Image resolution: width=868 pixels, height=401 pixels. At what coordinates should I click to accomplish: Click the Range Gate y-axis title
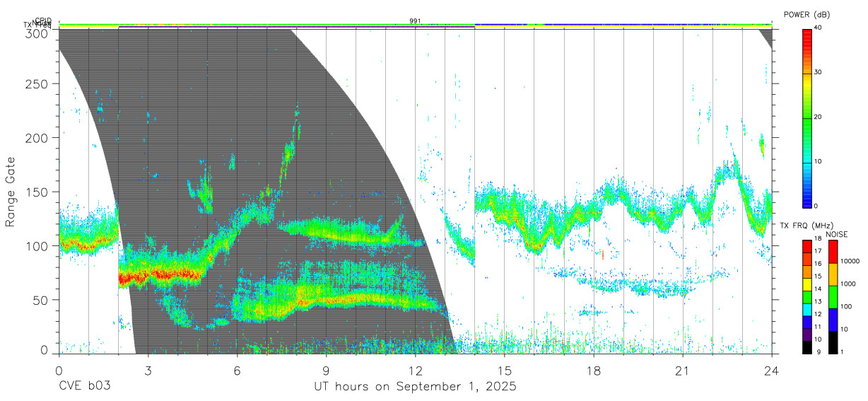[x=11, y=192]
